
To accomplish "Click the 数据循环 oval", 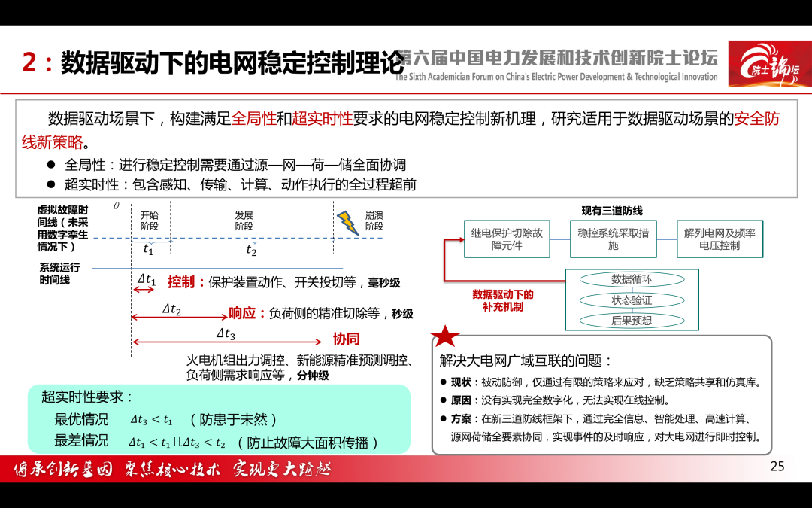I will point(632,279).
